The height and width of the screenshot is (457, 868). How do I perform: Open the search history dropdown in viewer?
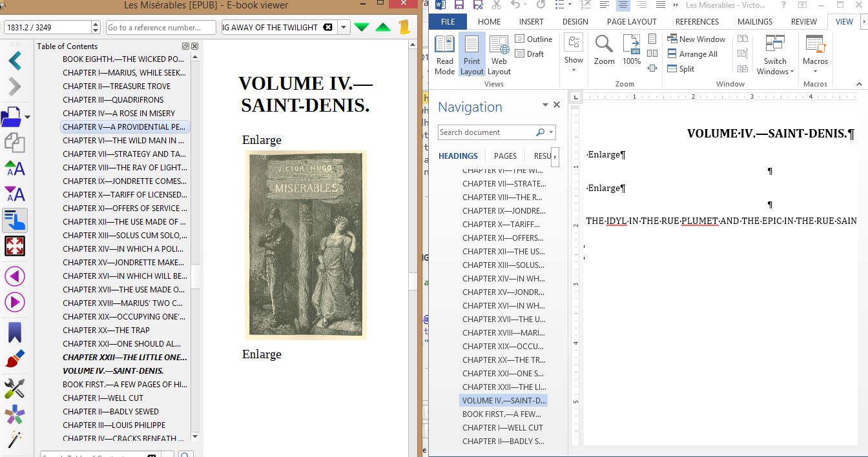tap(344, 27)
